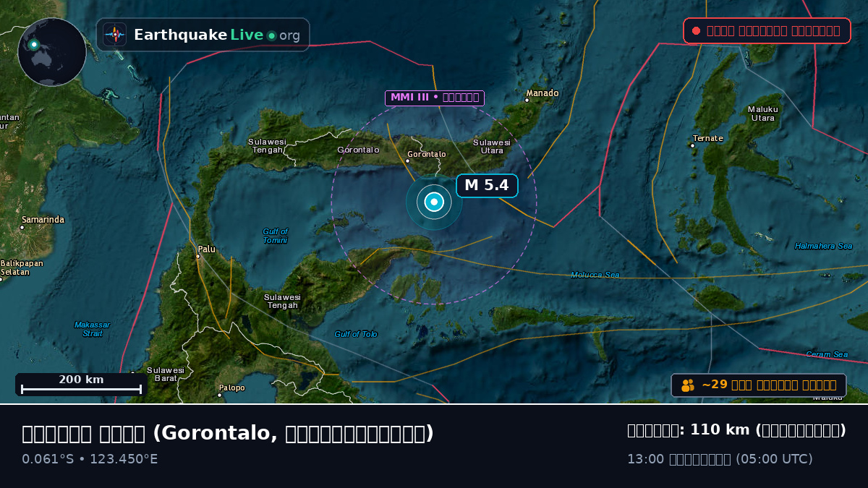
Task: Click the Sulawesi Barat map label
Action: [x=166, y=374]
